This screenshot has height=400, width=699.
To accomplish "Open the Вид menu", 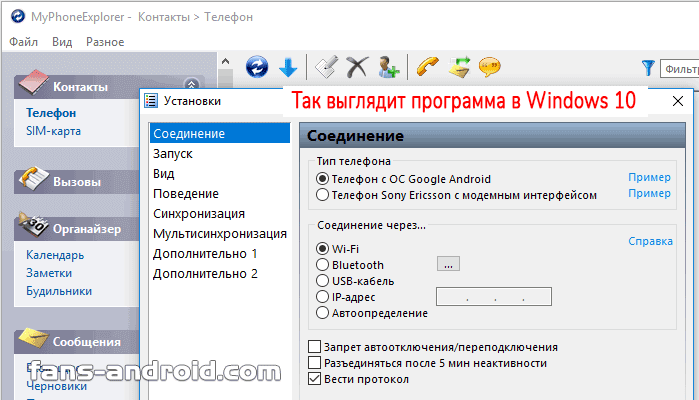I will click(62, 42).
